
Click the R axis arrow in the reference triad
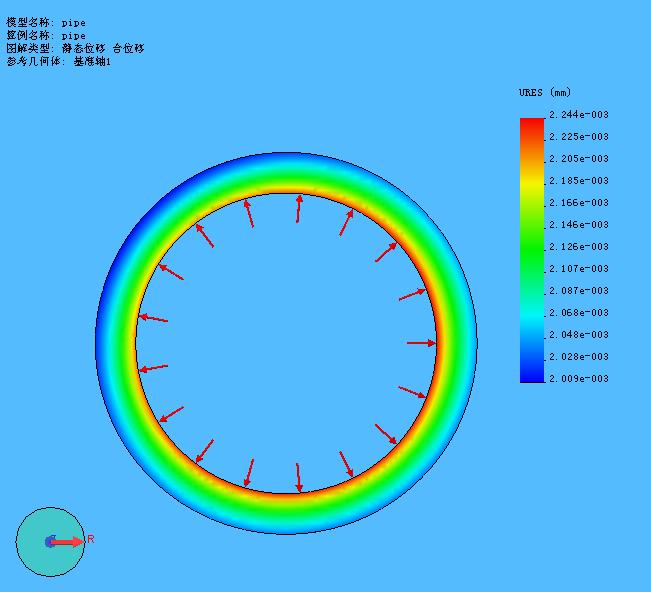coord(67,542)
